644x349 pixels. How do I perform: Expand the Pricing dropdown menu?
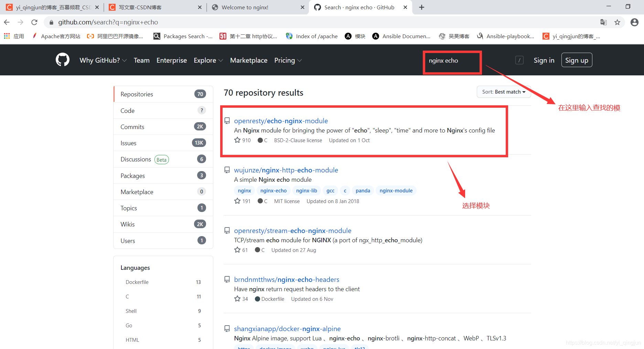coord(288,60)
